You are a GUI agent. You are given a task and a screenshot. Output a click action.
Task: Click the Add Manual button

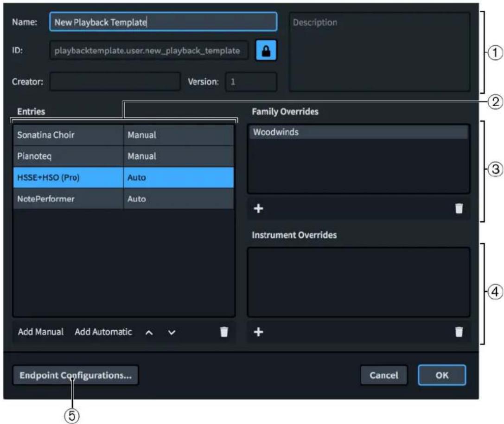pyautogui.click(x=41, y=332)
